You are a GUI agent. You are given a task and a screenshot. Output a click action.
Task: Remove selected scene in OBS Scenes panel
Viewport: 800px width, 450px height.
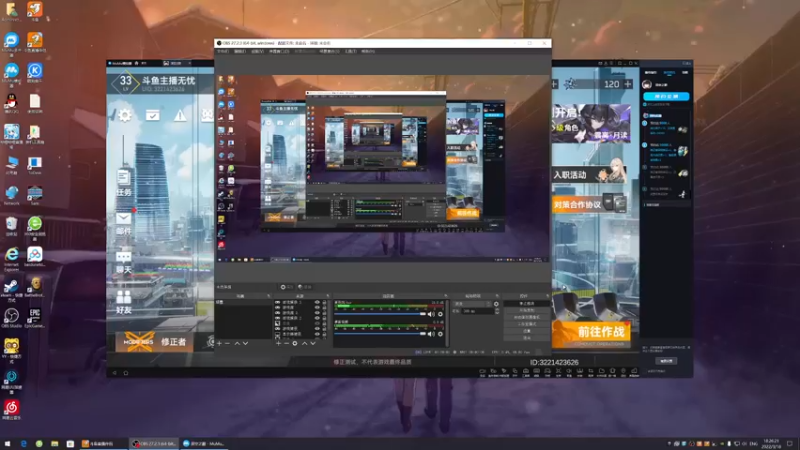228,343
